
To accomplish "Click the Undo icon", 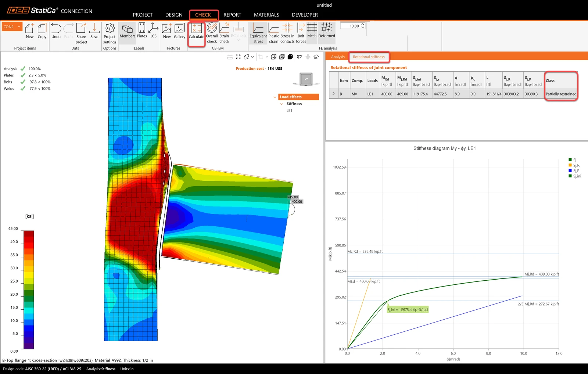I will pyautogui.click(x=56, y=31).
